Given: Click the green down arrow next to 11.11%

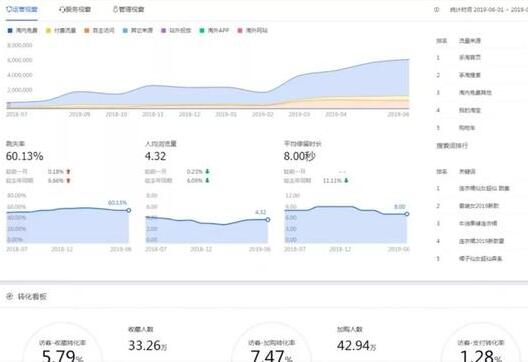Looking at the screenshot, I should coord(346,180).
